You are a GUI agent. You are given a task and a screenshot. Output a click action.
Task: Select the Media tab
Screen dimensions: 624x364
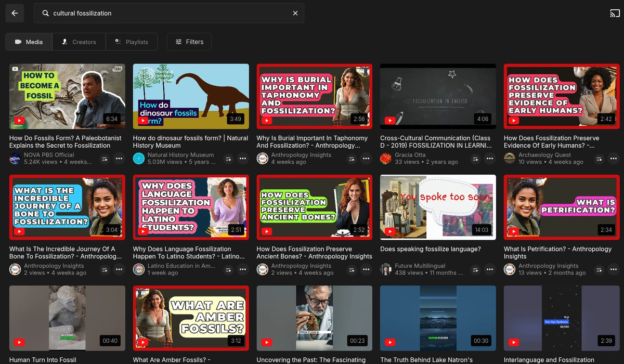tap(29, 42)
